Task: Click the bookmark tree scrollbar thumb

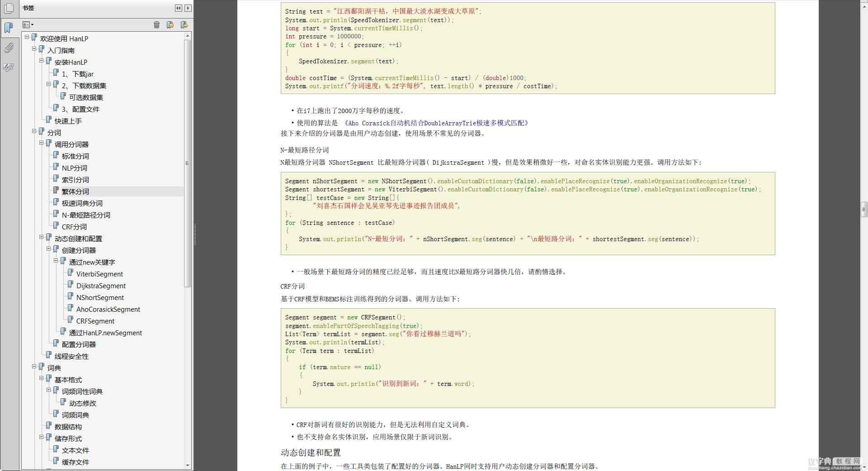Action: point(188,163)
